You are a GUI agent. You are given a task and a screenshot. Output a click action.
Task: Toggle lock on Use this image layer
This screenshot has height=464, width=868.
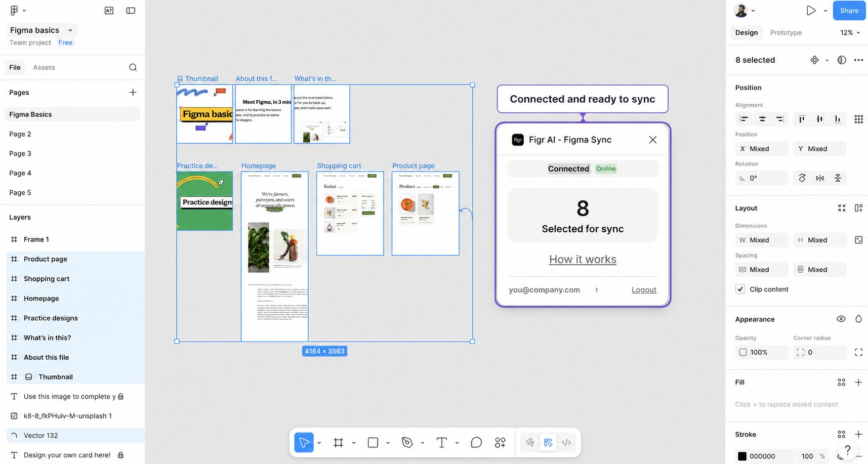pyautogui.click(x=120, y=396)
